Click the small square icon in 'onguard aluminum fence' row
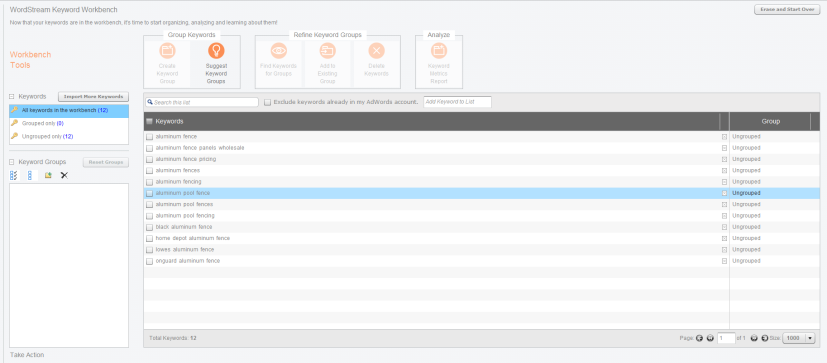This screenshot has height=363, width=827. coord(724,261)
